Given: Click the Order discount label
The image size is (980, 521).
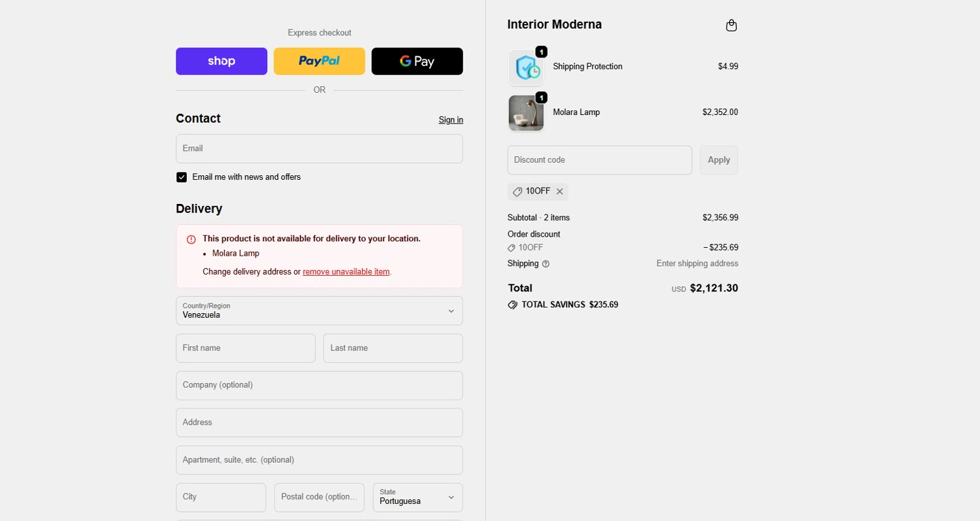Looking at the screenshot, I should pos(534,235).
